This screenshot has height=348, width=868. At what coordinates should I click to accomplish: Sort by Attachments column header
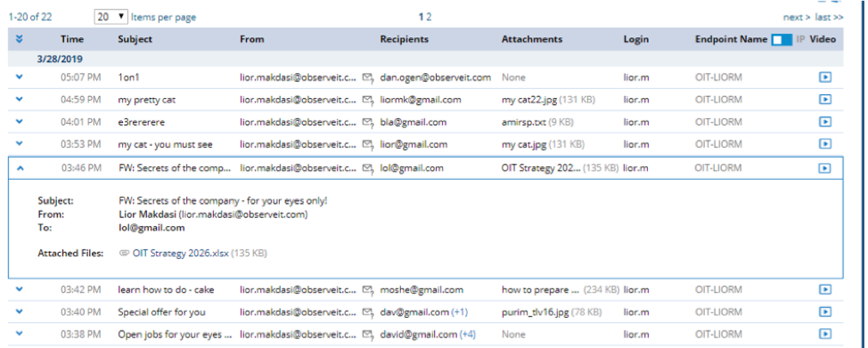pos(532,39)
